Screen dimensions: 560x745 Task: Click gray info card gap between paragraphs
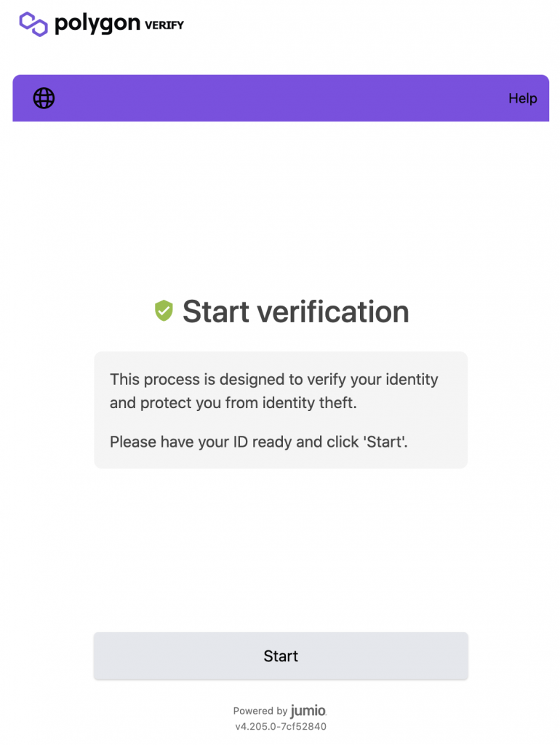(x=281, y=423)
